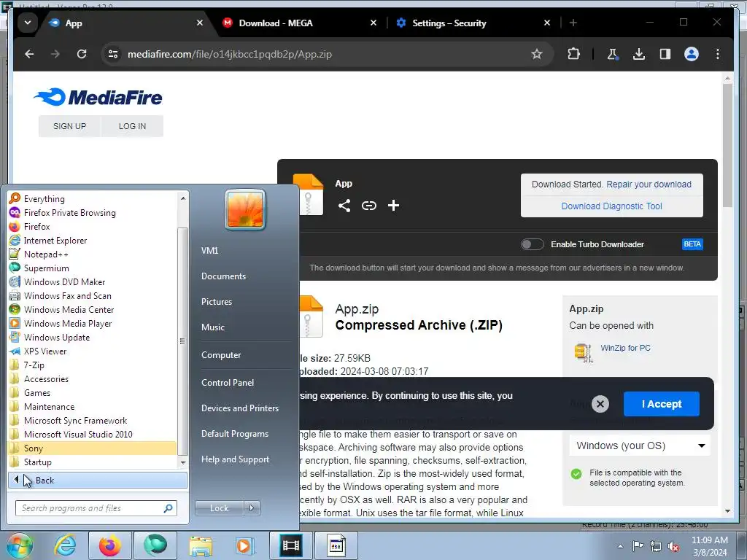The image size is (747, 560).
Task: Click the plus icon for App file
Action: tap(393, 206)
